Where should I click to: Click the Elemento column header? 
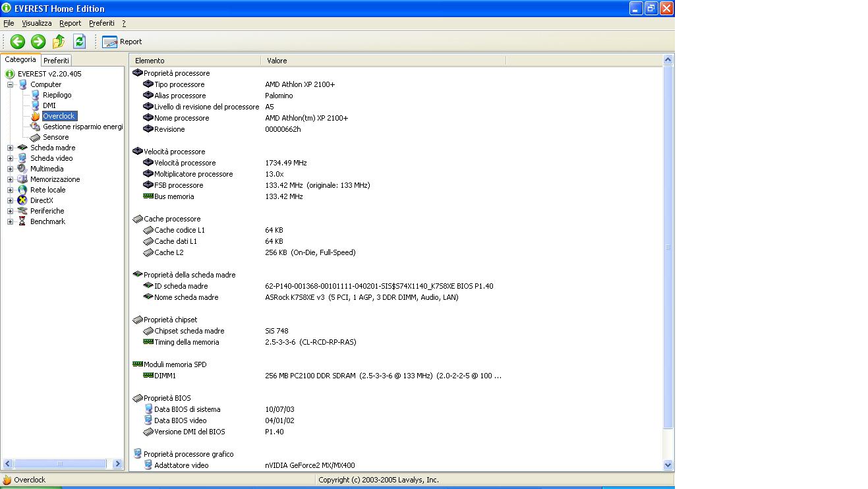(x=195, y=61)
